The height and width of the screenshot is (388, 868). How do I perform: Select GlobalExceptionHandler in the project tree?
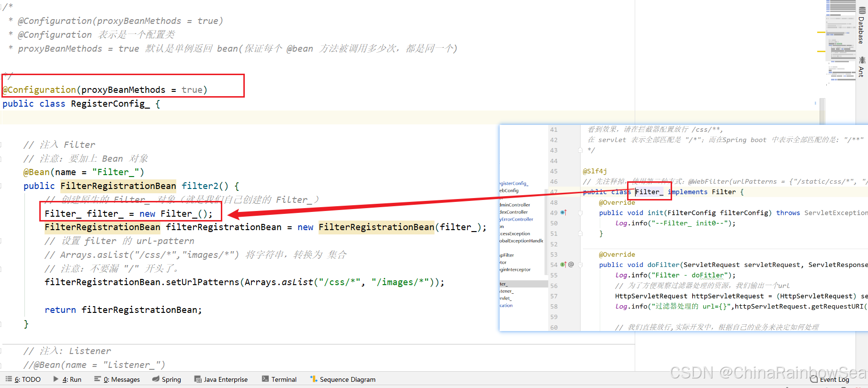[521, 241]
